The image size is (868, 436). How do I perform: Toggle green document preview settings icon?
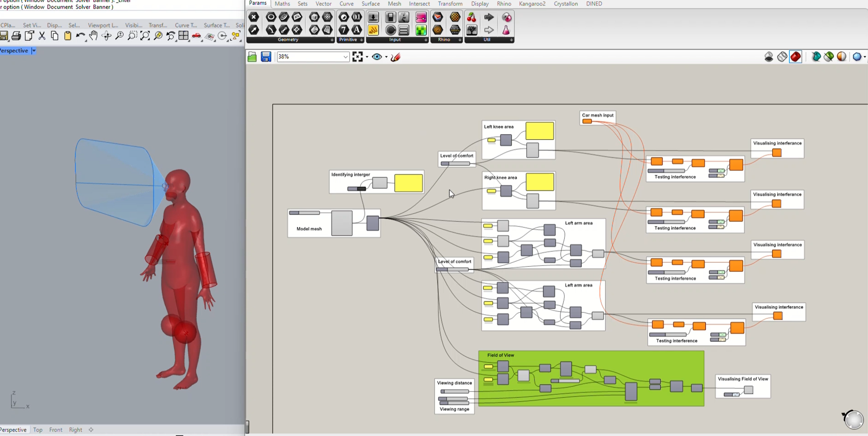tap(829, 57)
